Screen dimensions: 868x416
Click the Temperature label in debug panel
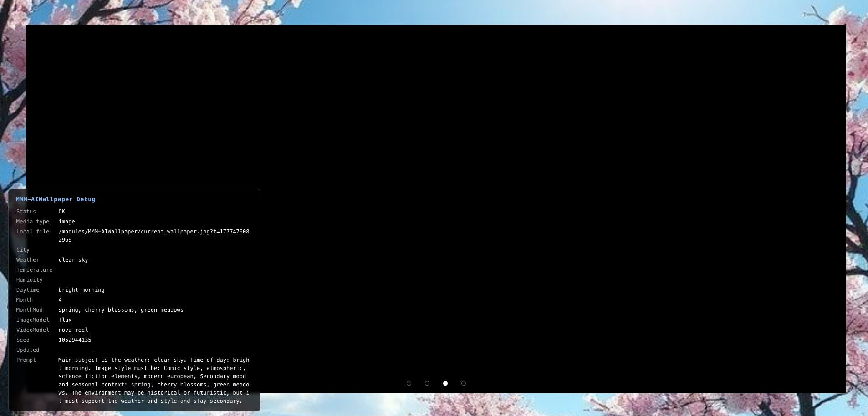click(x=34, y=270)
